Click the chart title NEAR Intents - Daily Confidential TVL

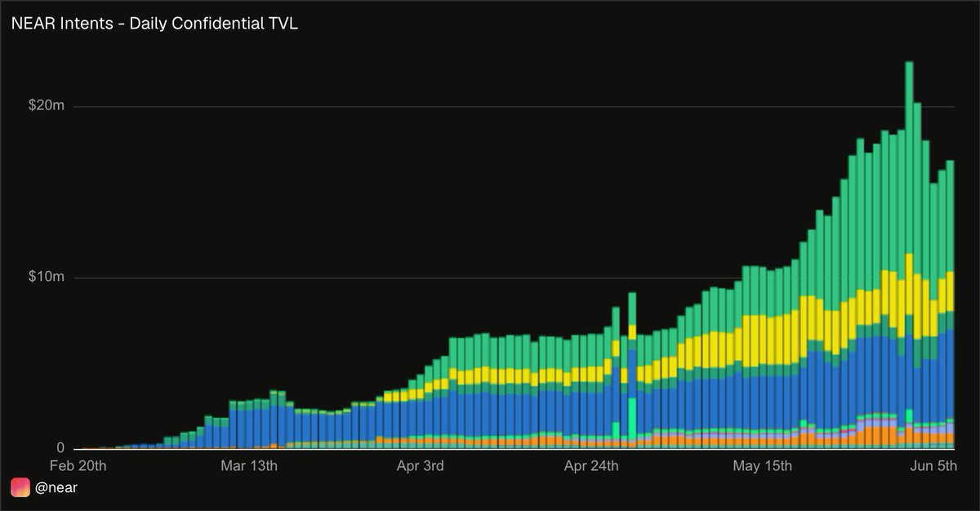pyautogui.click(x=154, y=24)
